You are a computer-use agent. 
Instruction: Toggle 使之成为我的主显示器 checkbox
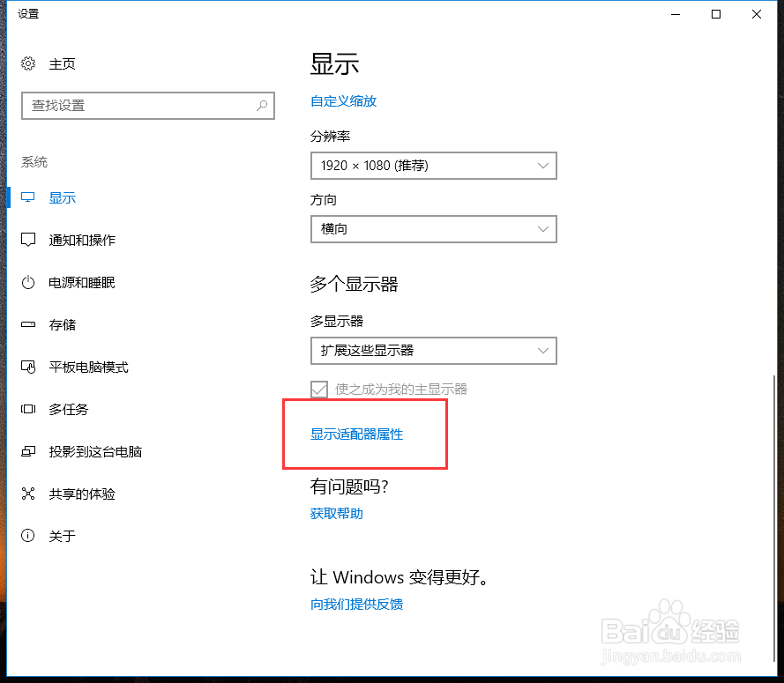[x=318, y=389]
